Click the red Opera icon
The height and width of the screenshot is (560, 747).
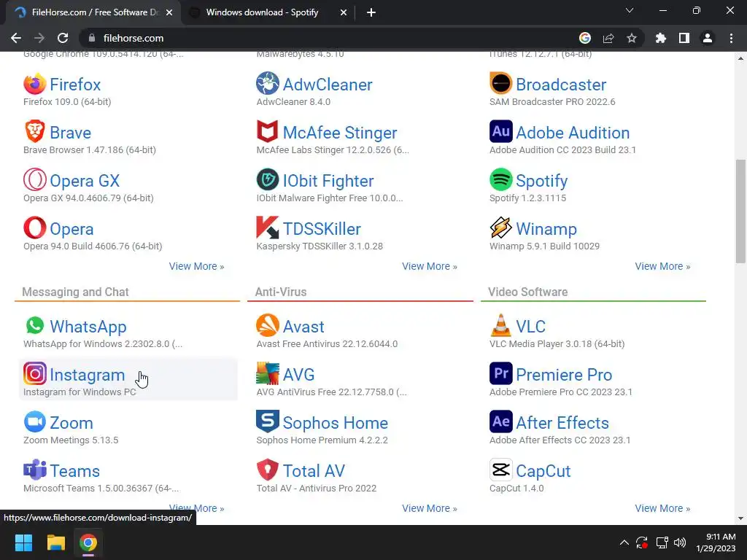(35, 227)
